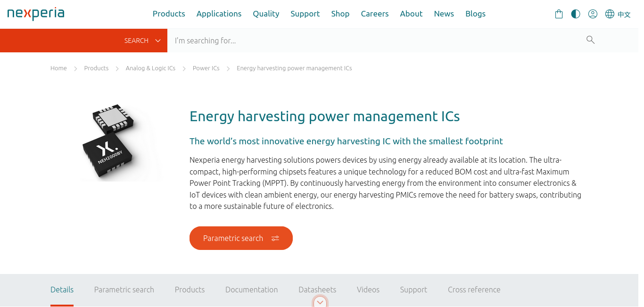Open the News menu
The width and height of the screenshot is (644, 307).
[444, 14]
